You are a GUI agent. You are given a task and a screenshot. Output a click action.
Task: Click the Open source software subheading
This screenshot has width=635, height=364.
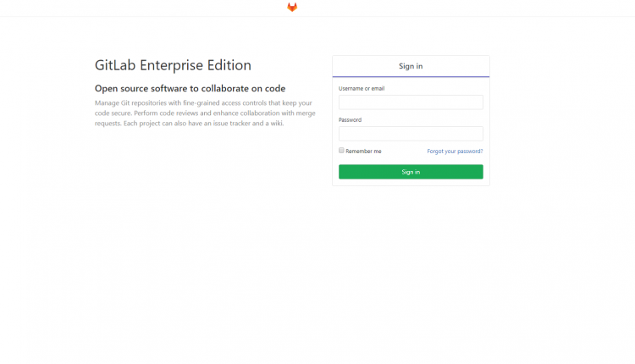coord(190,88)
